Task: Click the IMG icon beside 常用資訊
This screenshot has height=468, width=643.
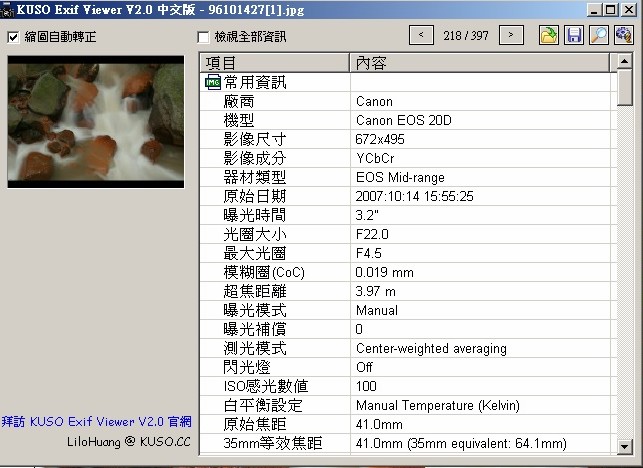Action: click(x=213, y=82)
